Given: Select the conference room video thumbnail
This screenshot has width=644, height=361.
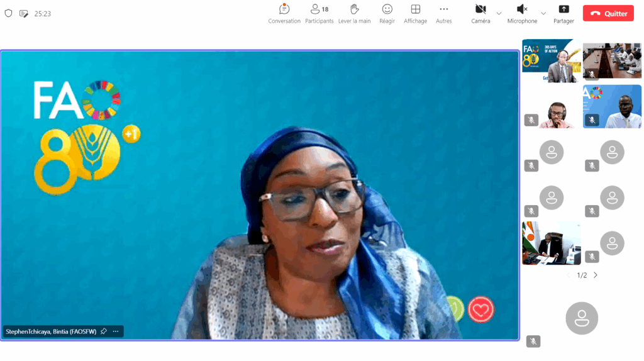Looking at the screenshot, I should pos(612,61).
